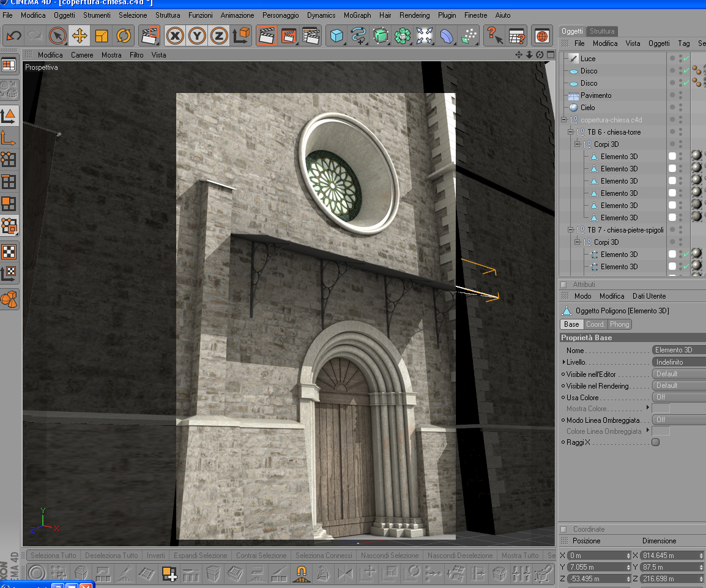Image resolution: width=706 pixels, height=588 pixels.
Task: Click the Posizione Y field 7.055 m
Action: point(599,567)
